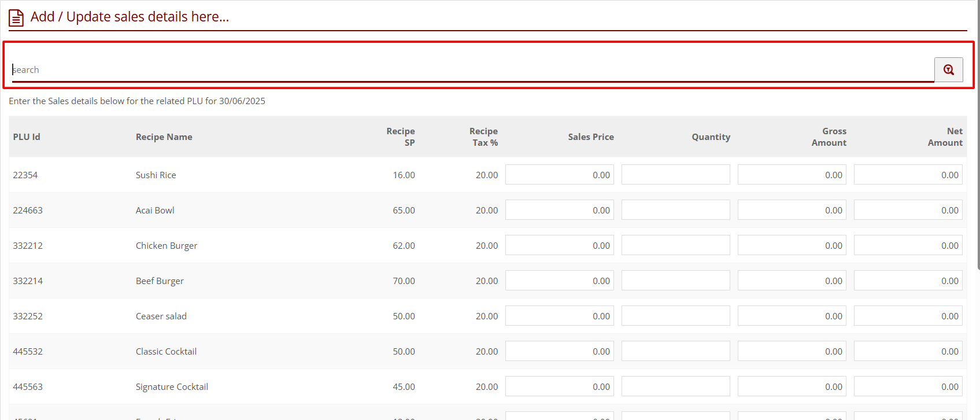Click Quantity field for Ceaser salad
980x420 pixels.
click(x=675, y=316)
